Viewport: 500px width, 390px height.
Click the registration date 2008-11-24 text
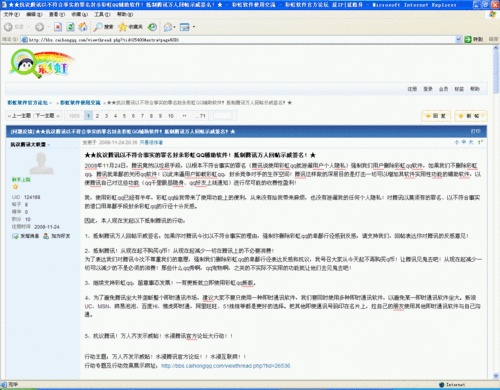[x=47, y=227]
